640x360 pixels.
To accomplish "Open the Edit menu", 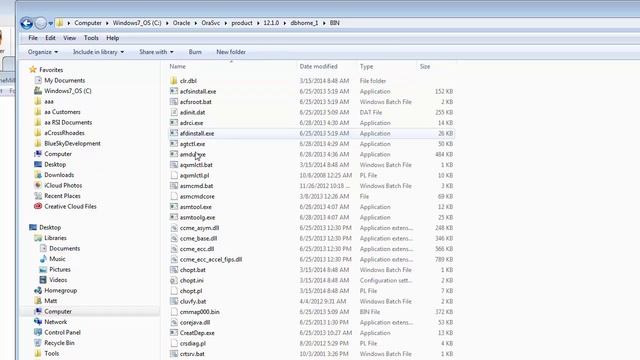I will [x=50, y=38].
